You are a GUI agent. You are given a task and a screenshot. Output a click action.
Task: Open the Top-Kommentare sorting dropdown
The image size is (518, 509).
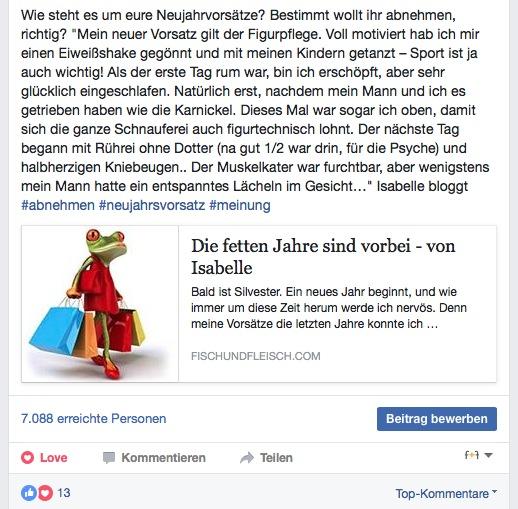click(x=446, y=493)
